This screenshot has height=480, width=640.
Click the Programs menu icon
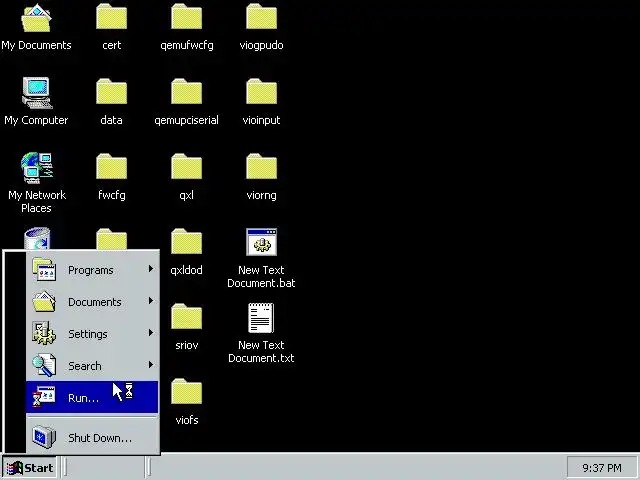pyautogui.click(x=44, y=269)
